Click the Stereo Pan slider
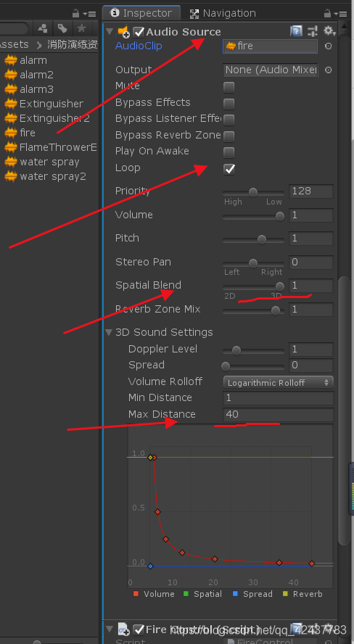This screenshot has width=354, height=644. 253,263
